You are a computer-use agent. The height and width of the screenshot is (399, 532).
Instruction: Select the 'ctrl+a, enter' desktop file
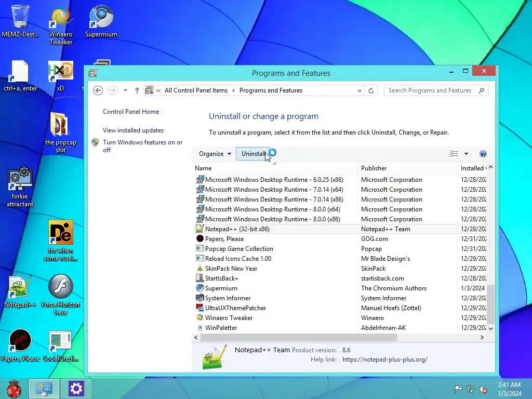[x=20, y=76]
